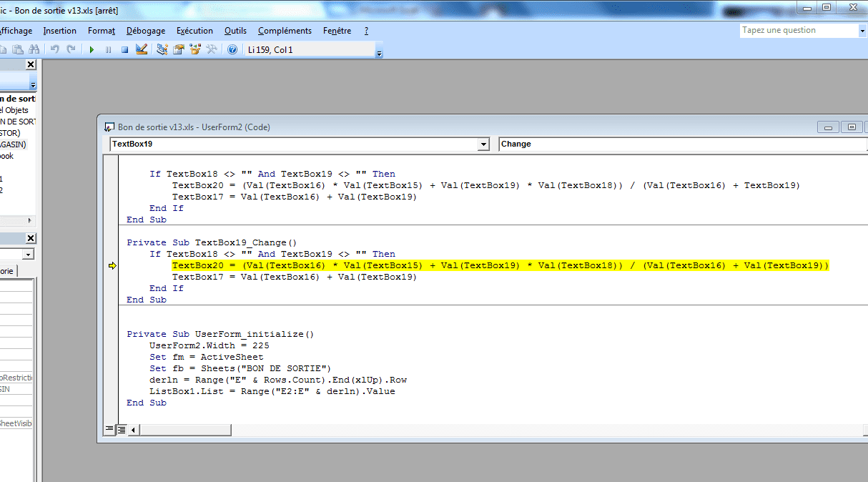
Task: Click in the 'Tapez une question' search field
Action: tap(798, 31)
